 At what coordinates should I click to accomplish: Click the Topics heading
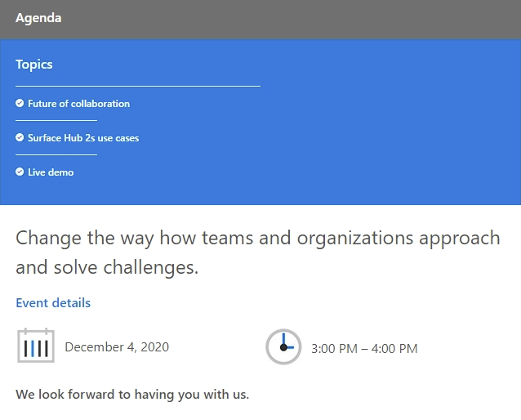[x=34, y=65]
